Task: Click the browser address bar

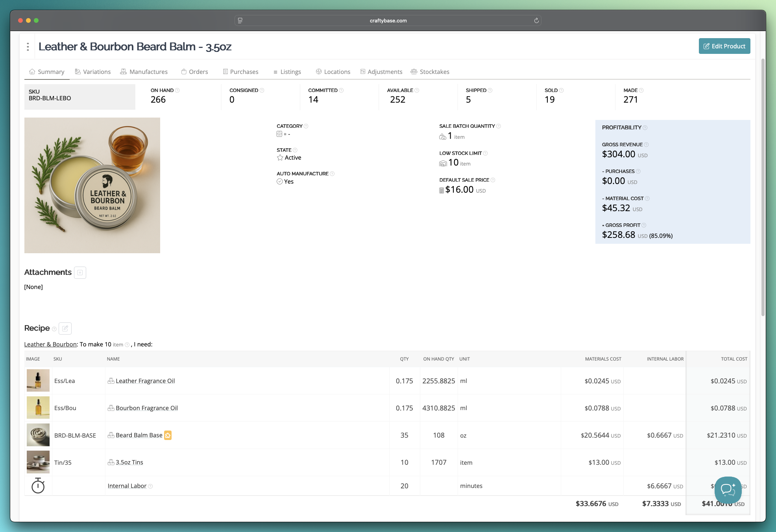Action: [388, 20]
